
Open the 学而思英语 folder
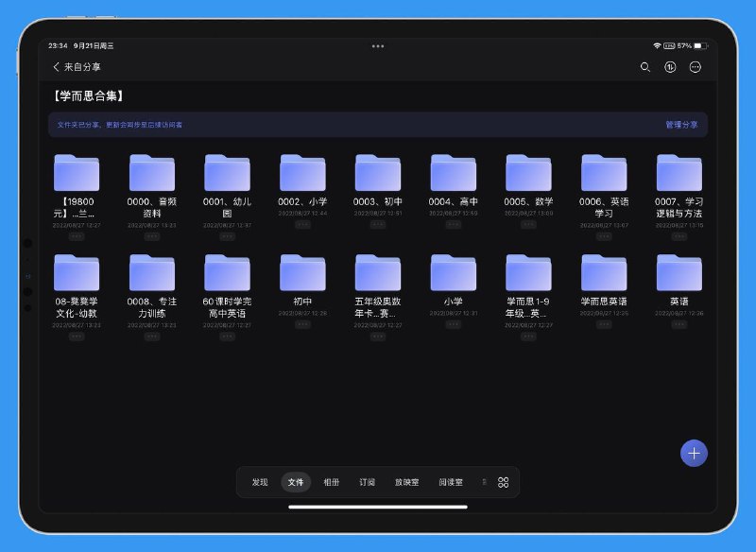pyautogui.click(x=604, y=273)
